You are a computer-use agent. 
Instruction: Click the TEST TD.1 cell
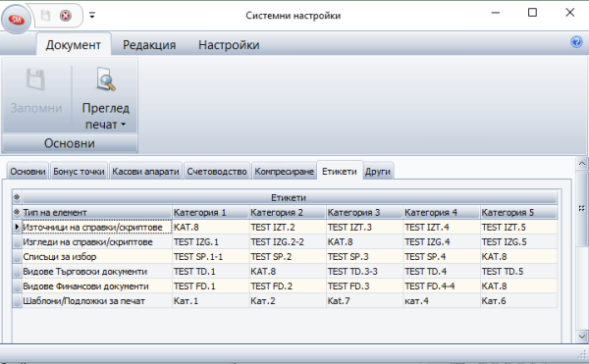coord(211,272)
